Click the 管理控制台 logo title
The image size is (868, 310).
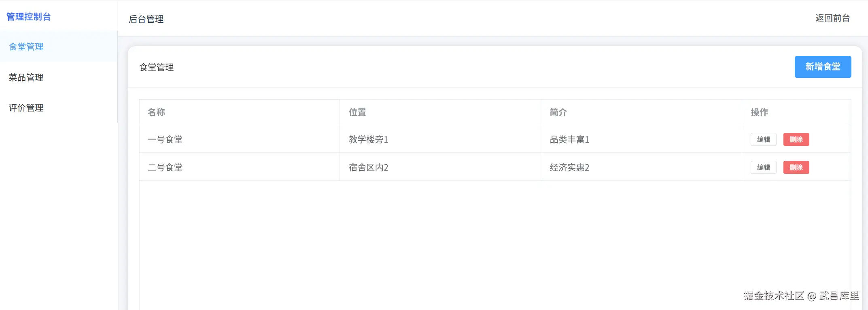29,17
